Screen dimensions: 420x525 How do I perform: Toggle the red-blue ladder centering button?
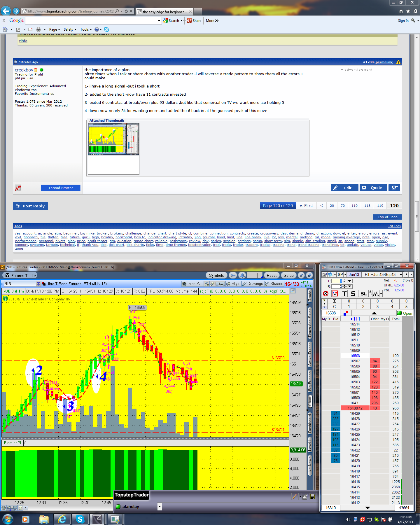pyautogui.click(x=346, y=313)
